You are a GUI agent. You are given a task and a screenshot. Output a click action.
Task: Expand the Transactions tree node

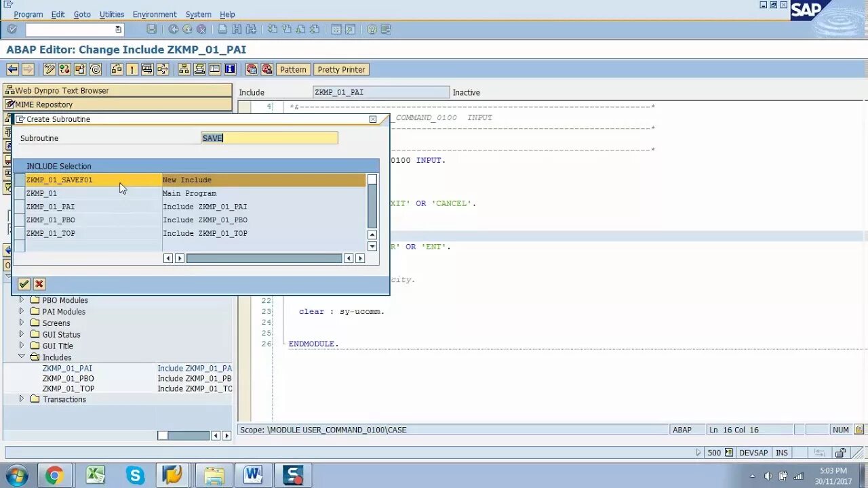21,399
